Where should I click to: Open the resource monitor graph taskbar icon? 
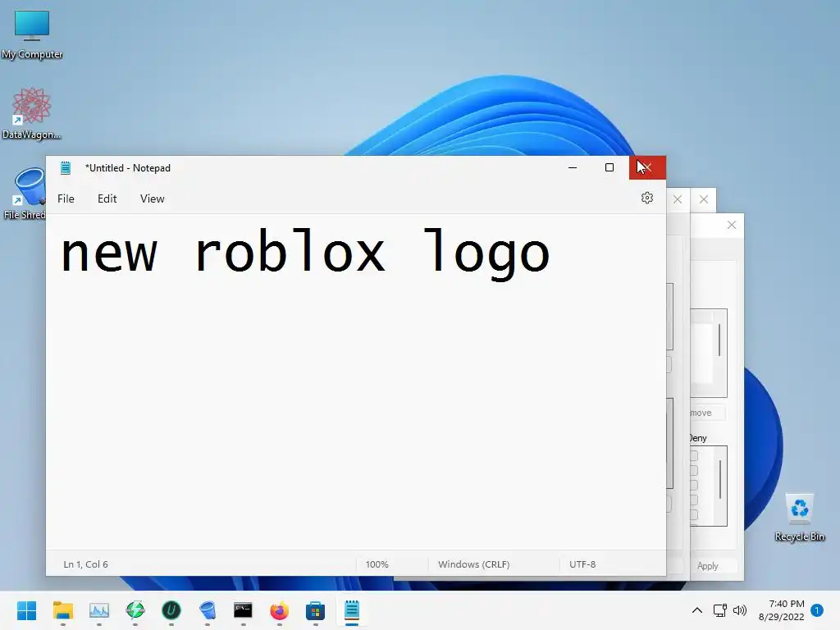click(99, 610)
